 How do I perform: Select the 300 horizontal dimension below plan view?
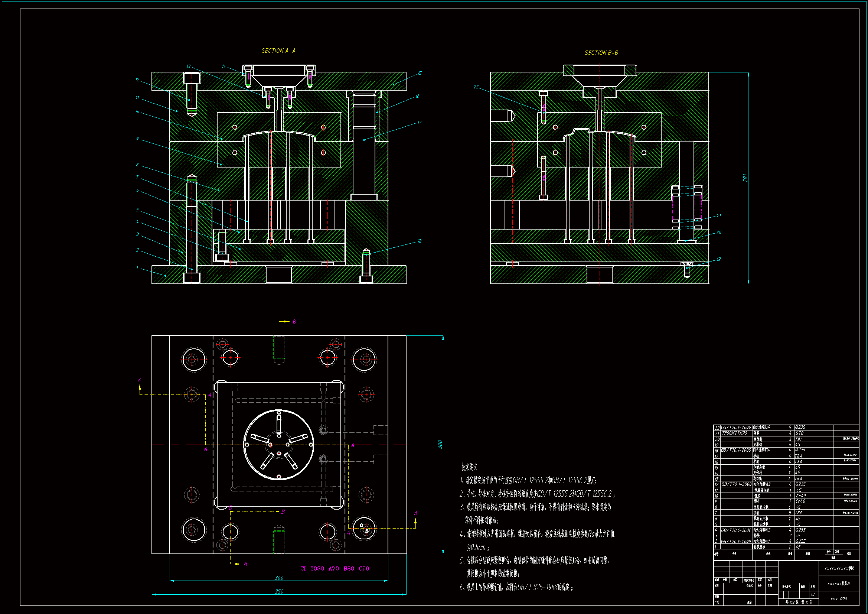[279, 578]
